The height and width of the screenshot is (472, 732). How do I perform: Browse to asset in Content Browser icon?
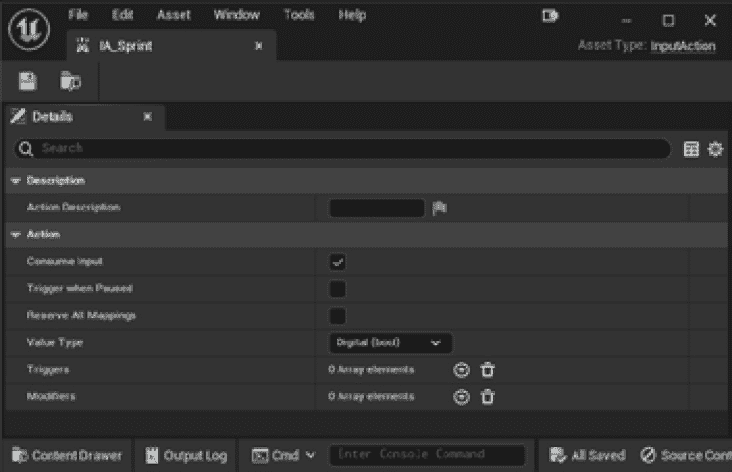coord(70,81)
